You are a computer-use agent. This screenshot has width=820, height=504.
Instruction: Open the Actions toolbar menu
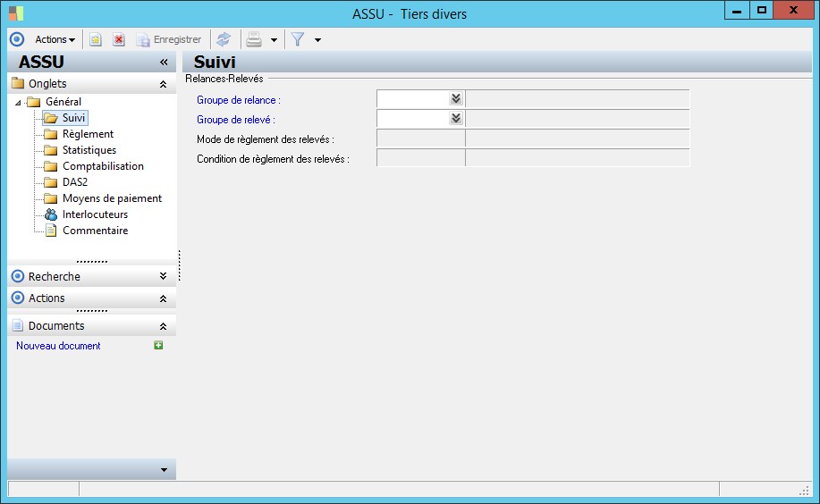pyautogui.click(x=55, y=39)
